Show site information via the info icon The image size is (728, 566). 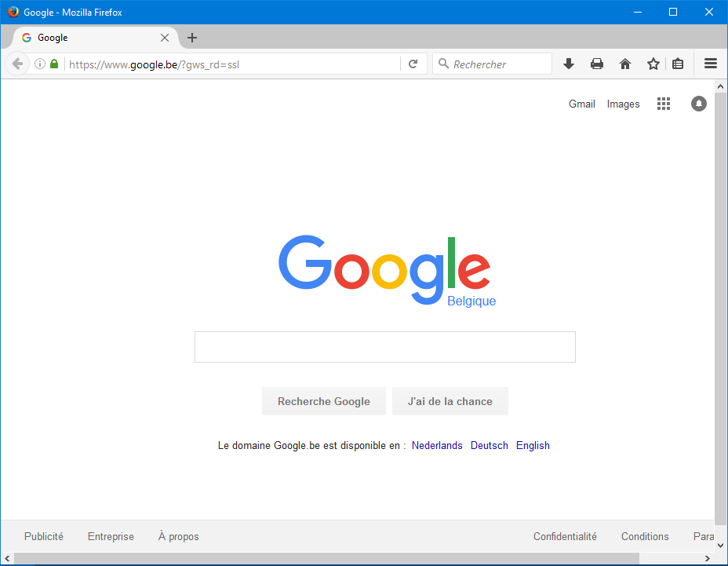(40, 64)
